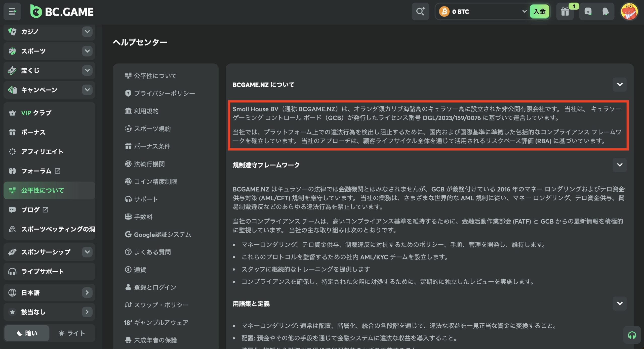This screenshot has width=644, height=349.
Task: Open the search magnifier icon
Action: click(420, 12)
